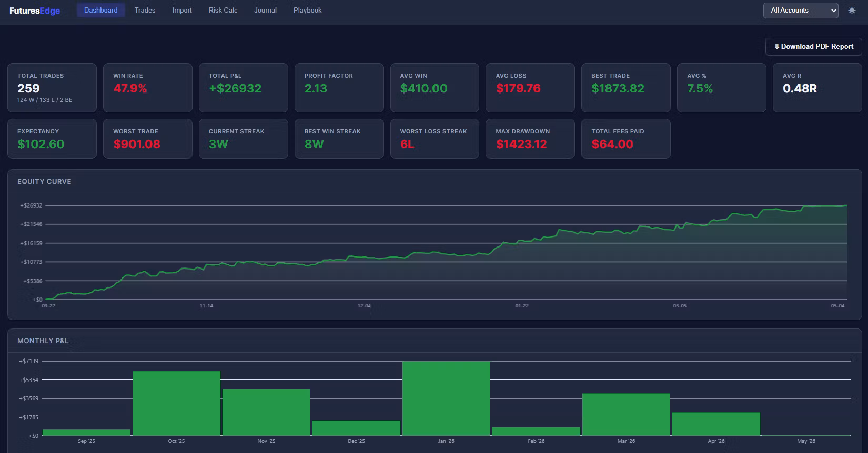Click the Nov '25 monthly P&L bar
868x453 pixels.
[266, 413]
